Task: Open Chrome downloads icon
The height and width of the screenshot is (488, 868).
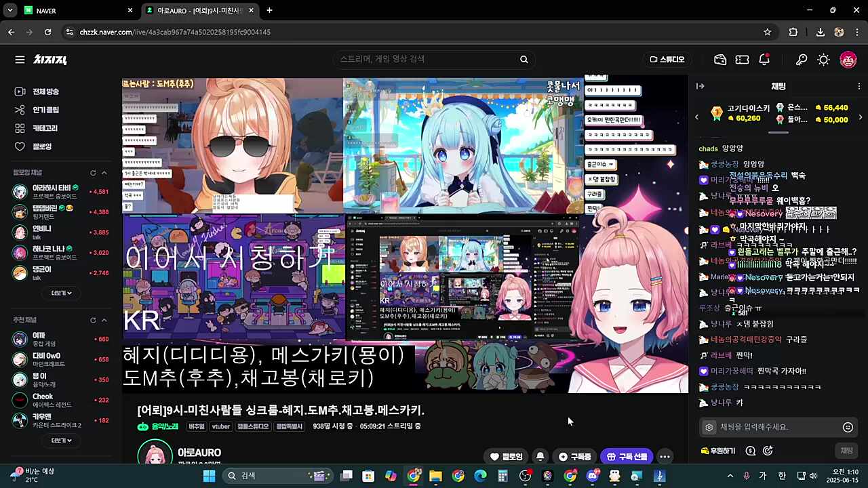Action: point(820,32)
